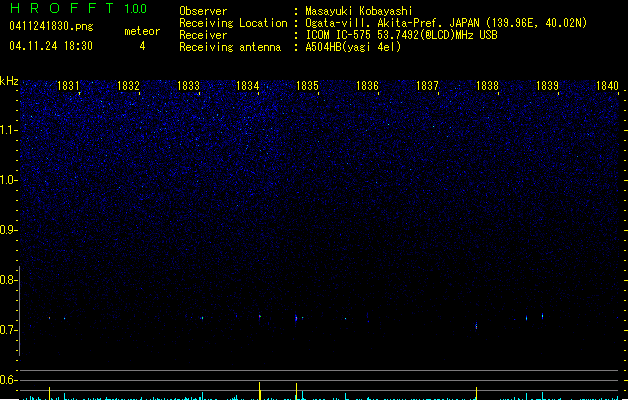Click the 1831 time marker
The image size is (629, 400).
click(68, 85)
